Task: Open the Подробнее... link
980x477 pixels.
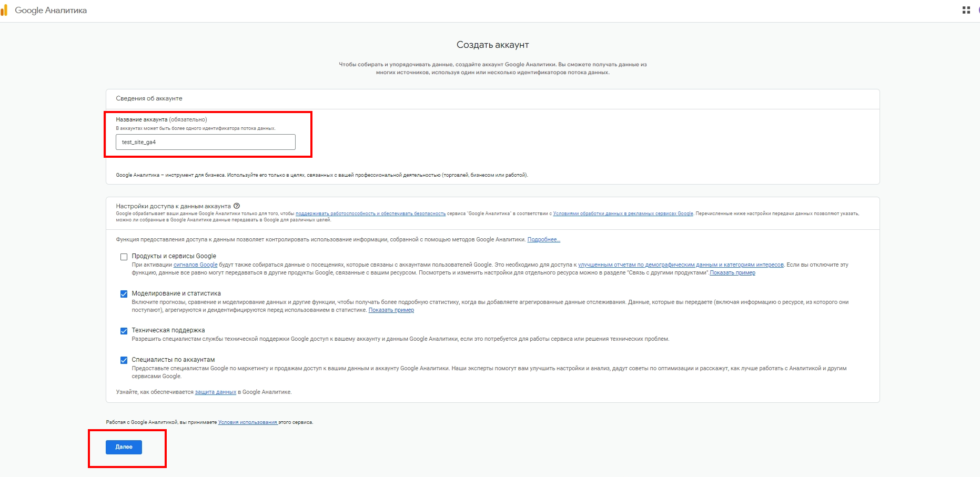Action: [x=543, y=240]
